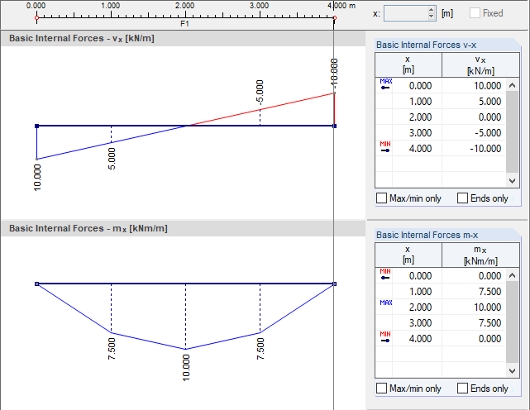
Task: Click -5.000 label on vx diagram
Action: [x=260, y=92]
